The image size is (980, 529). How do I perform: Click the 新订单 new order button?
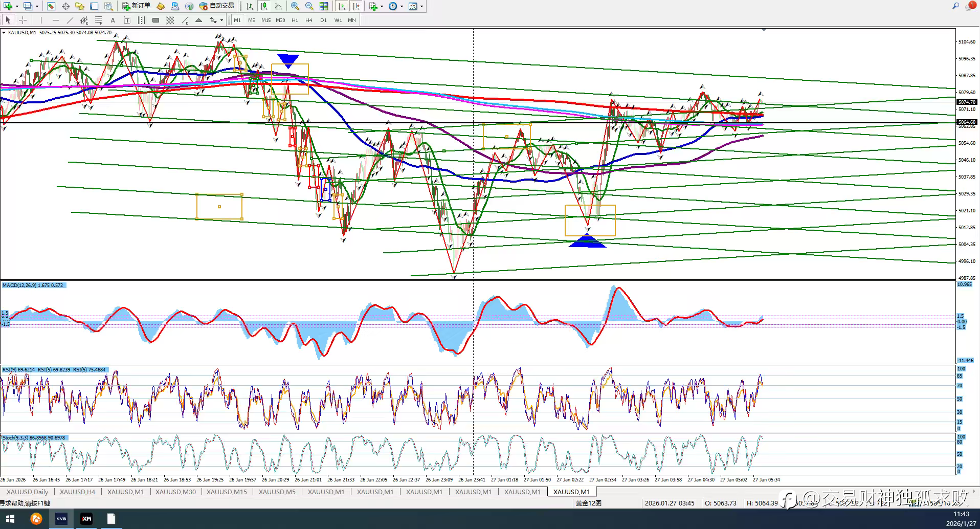tap(136, 6)
